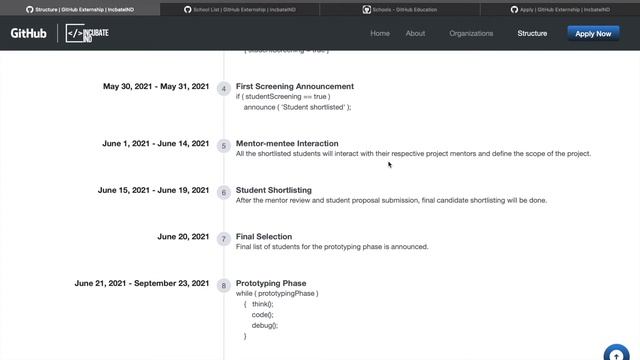Click the GitHub logo in header

tap(29, 33)
